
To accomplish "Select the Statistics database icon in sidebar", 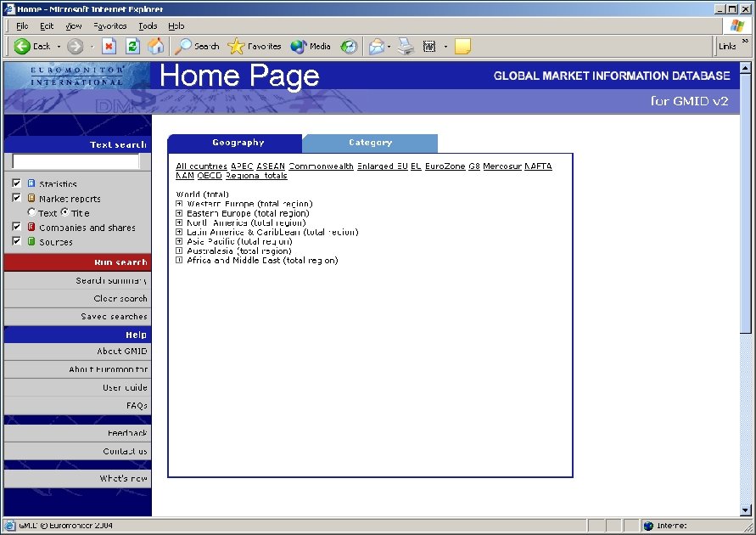I will coord(31,183).
